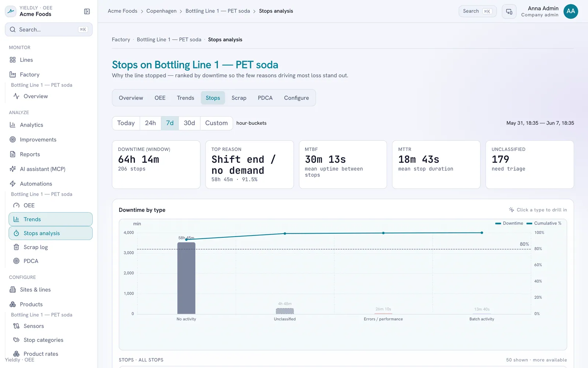Click the "hour-buckets" label

pos(251,123)
